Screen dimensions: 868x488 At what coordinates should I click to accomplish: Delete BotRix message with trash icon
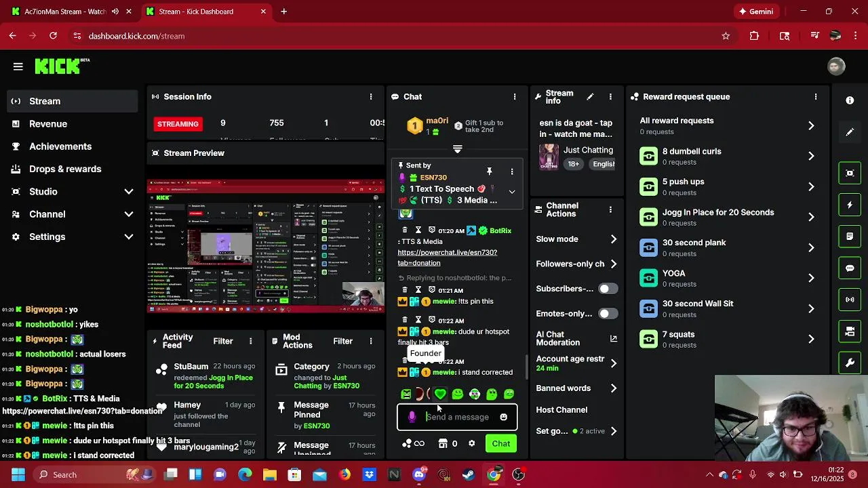pos(405,230)
